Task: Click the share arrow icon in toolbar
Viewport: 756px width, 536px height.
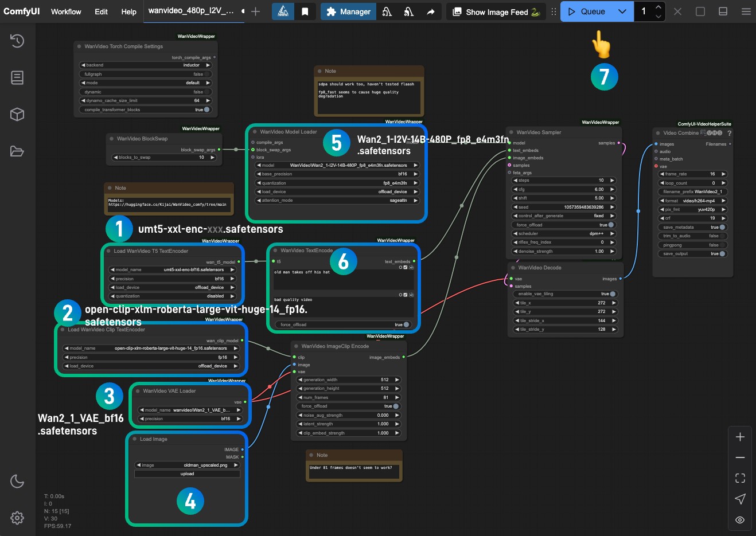Action: [430, 11]
